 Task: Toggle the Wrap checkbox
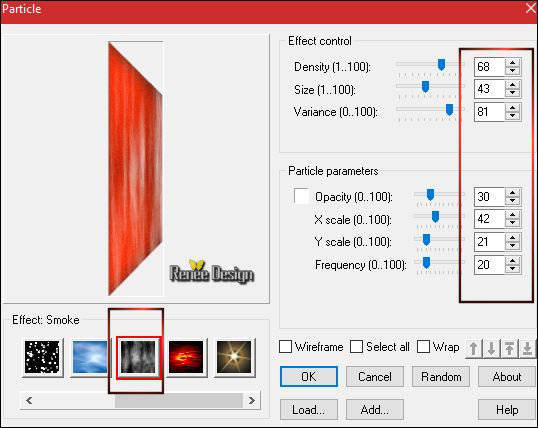click(423, 347)
